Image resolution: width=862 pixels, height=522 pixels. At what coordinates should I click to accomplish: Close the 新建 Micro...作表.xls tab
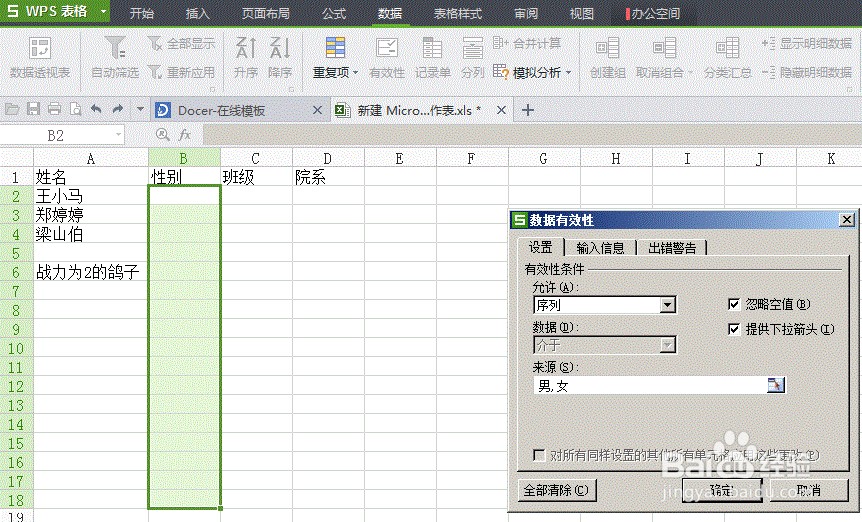point(501,110)
